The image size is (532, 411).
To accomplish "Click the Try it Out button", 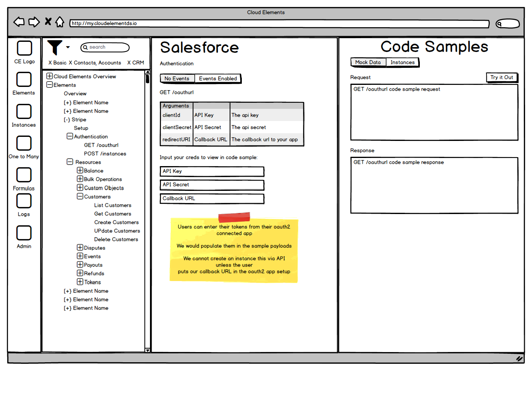I will tap(502, 78).
